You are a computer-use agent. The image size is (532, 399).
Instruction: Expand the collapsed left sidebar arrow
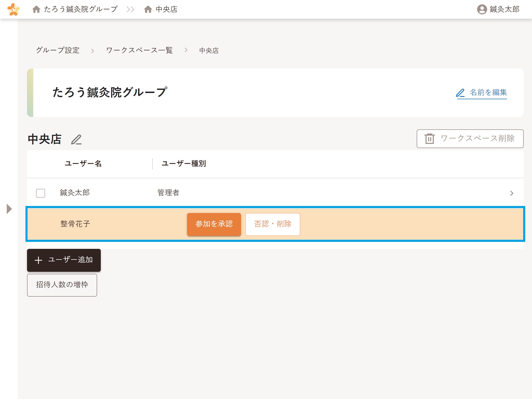point(9,209)
